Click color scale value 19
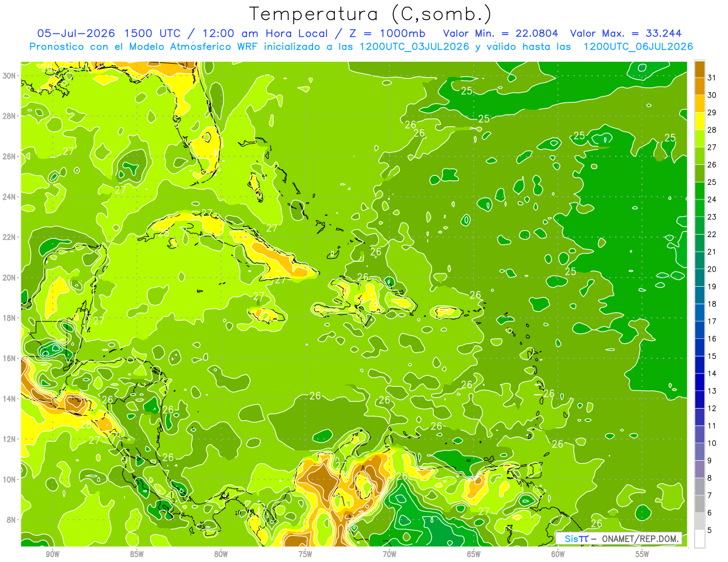Viewport: 728px width, 562px height. pos(712,287)
